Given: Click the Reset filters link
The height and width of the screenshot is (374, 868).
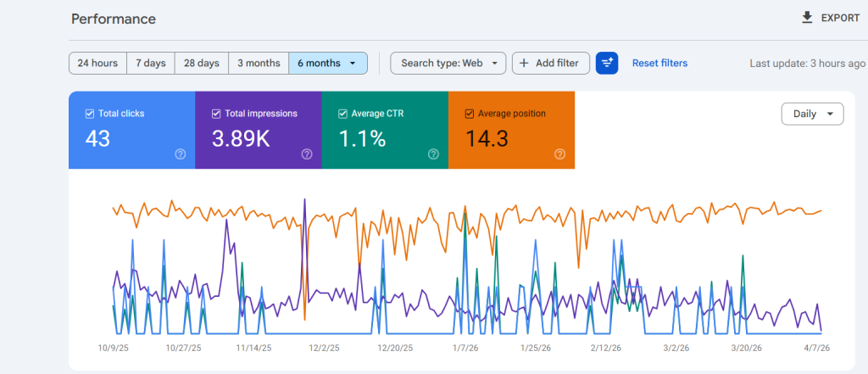Looking at the screenshot, I should point(659,63).
